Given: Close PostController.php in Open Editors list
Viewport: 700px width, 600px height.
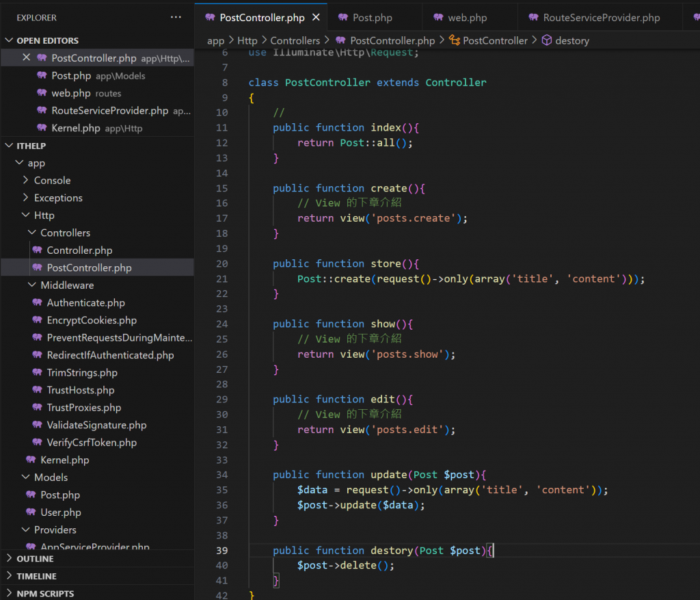Looking at the screenshot, I should pos(27,57).
